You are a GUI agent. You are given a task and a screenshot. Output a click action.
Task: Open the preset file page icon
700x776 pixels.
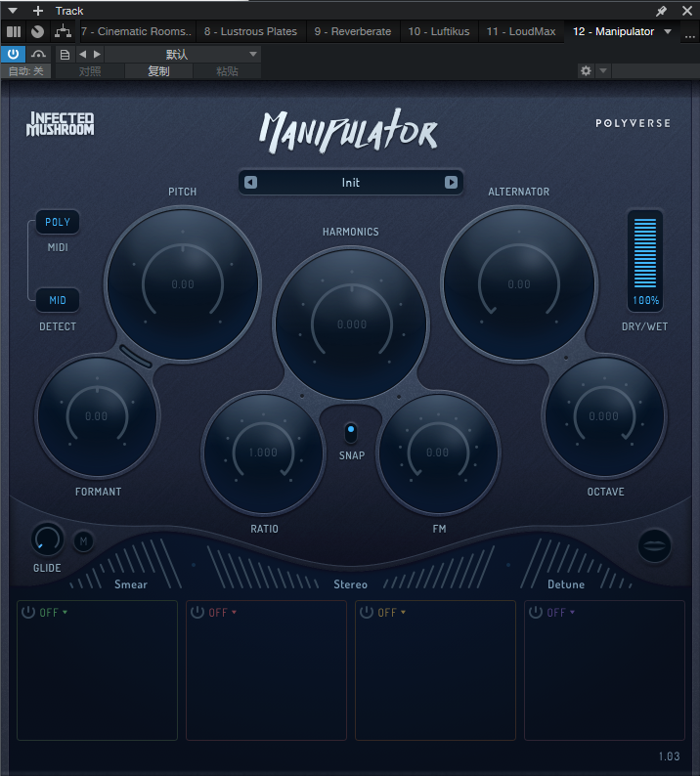click(65, 55)
